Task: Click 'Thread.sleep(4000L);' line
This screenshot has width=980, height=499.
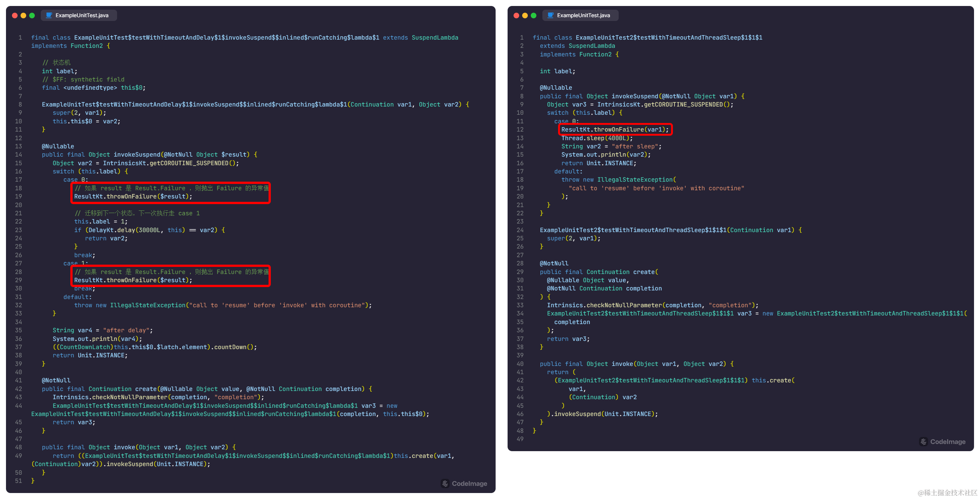Action: pyautogui.click(x=597, y=138)
